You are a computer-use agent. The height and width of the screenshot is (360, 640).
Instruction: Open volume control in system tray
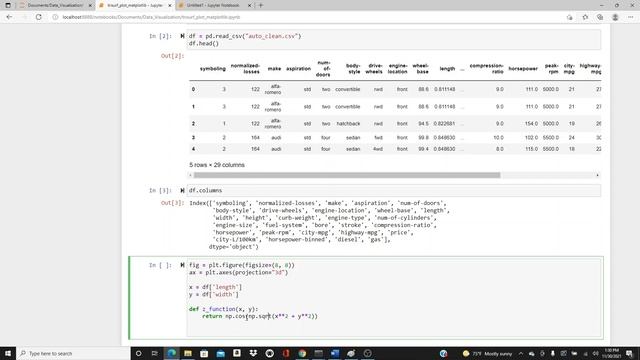click(x=596, y=353)
